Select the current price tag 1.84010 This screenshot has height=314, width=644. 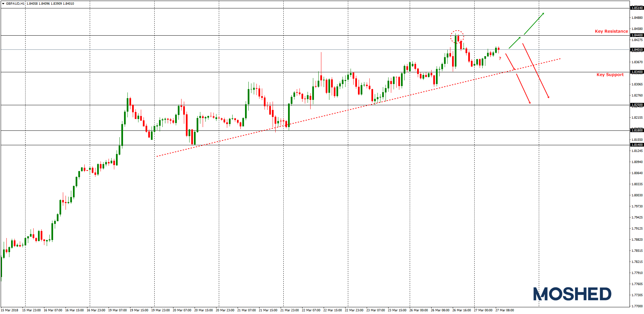point(637,49)
